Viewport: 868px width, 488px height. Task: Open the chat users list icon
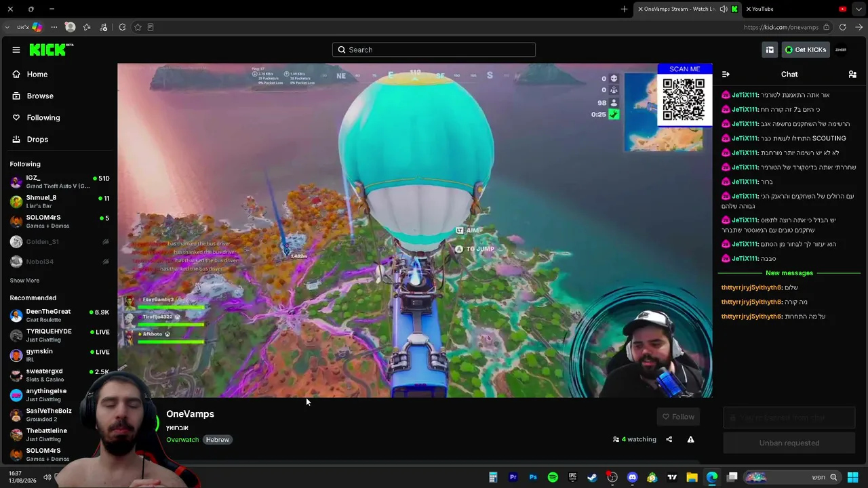coord(852,75)
